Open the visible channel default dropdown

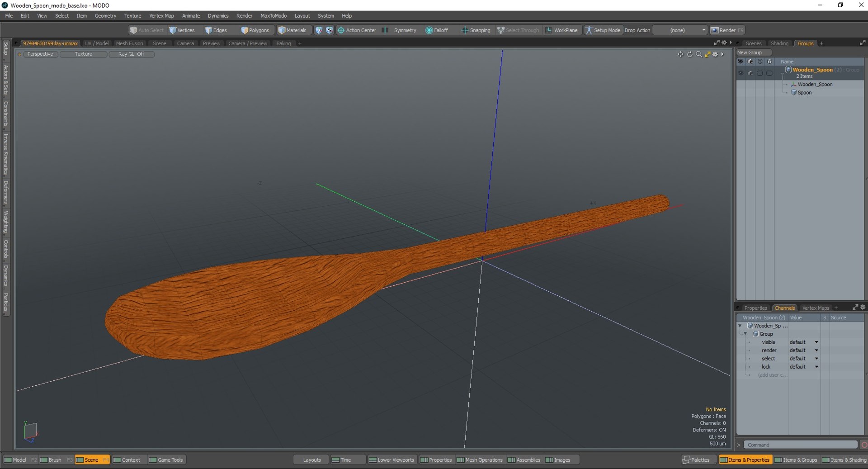[804, 342]
